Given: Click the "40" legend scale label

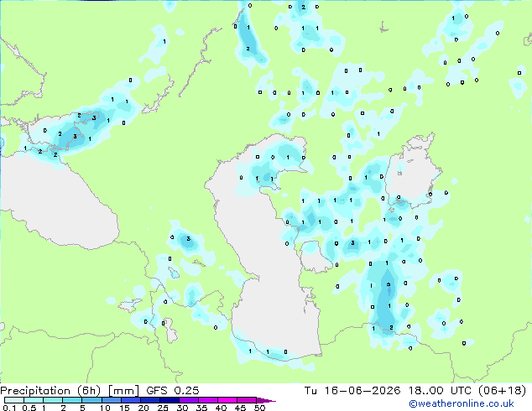Looking at the screenshot, I should (221, 408).
